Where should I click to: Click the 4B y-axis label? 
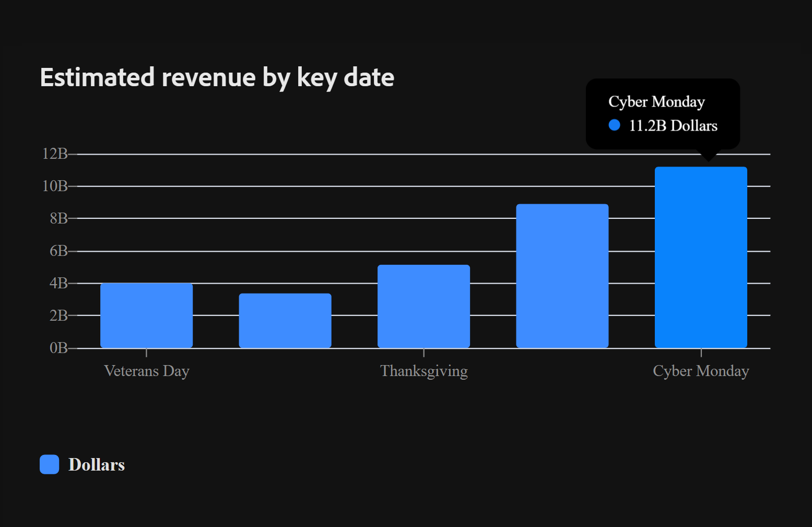coord(59,283)
